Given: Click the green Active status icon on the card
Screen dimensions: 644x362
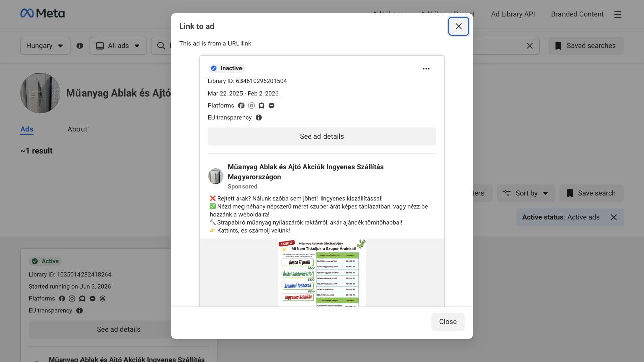Looking at the screenshot, I should (35, 261).
